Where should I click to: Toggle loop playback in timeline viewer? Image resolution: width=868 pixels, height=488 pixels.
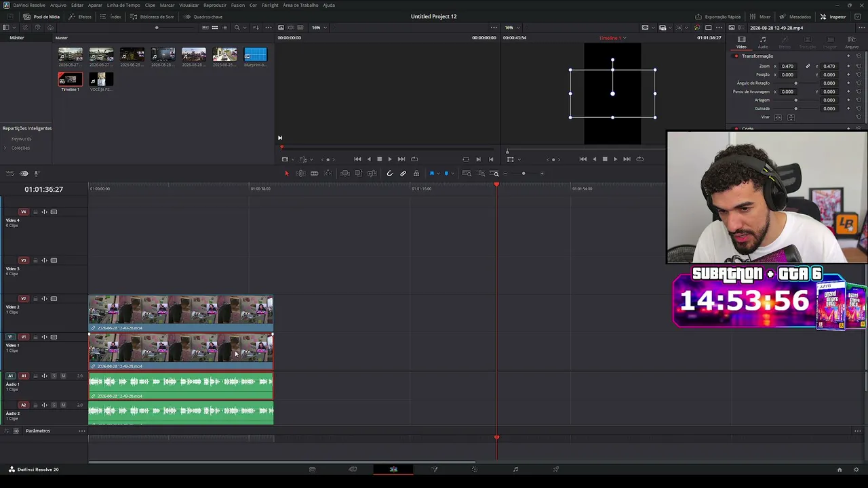point(639,159)
